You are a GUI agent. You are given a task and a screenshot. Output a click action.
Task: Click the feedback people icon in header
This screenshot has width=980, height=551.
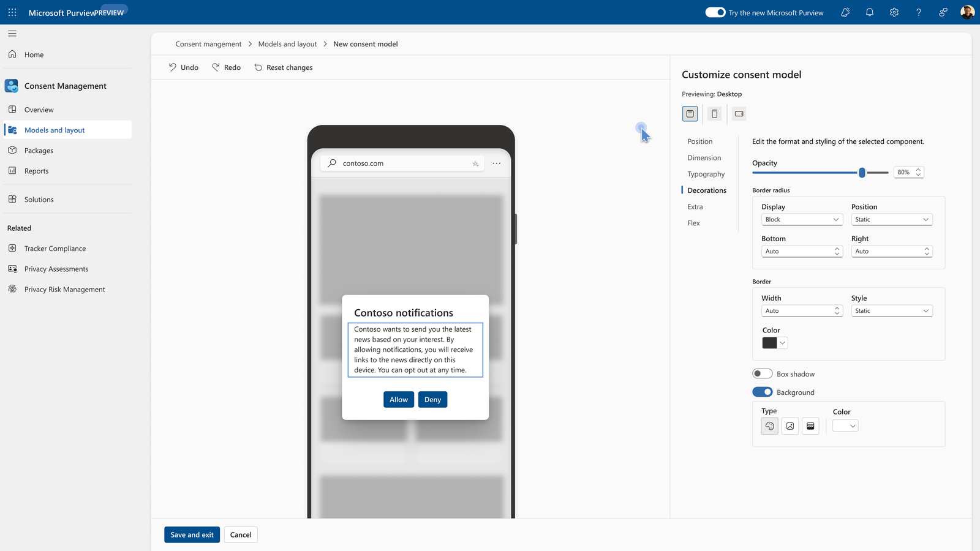point(943,12)
